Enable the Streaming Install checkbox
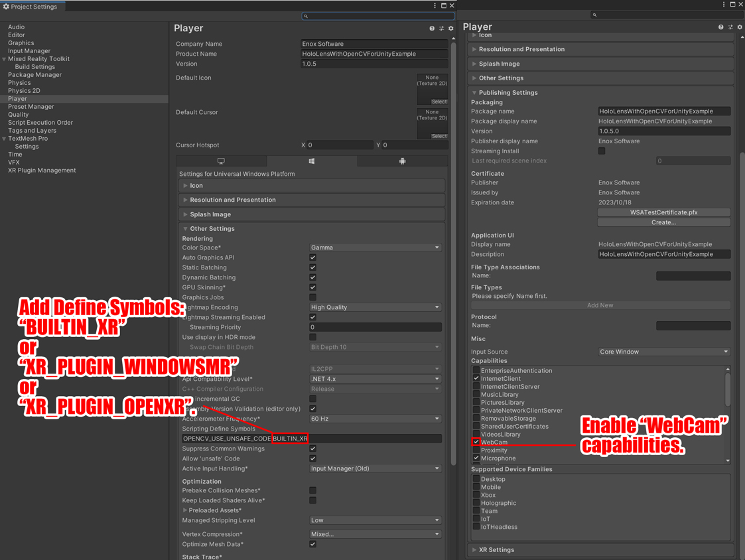The image size is (745, 560). pyautogui.click(x=602, y=151)
